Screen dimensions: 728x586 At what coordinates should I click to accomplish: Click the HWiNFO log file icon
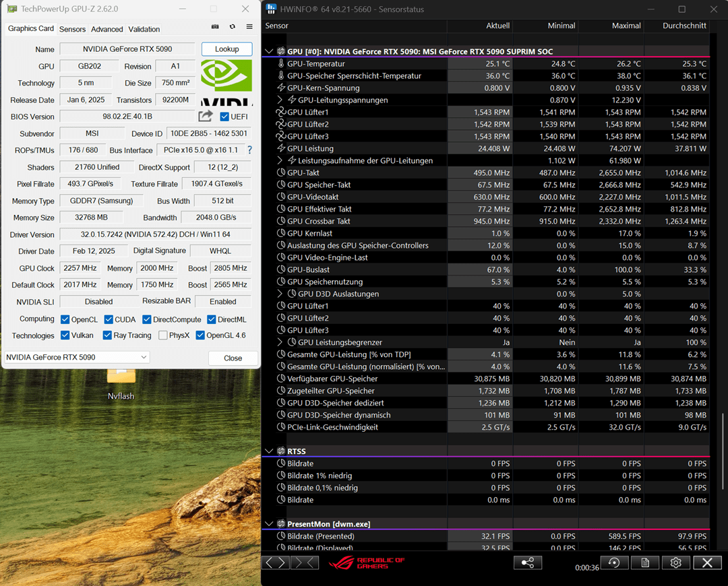[x=645, y=563]
